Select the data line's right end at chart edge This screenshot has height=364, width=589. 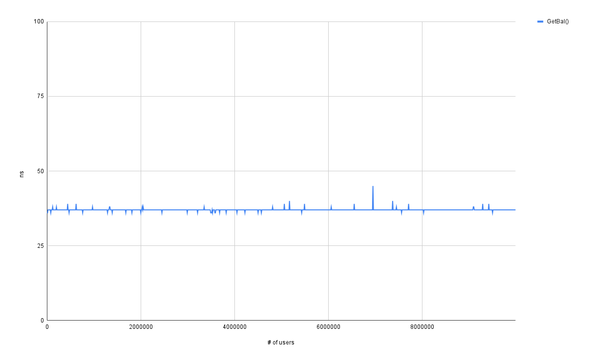tap(514, 210)
